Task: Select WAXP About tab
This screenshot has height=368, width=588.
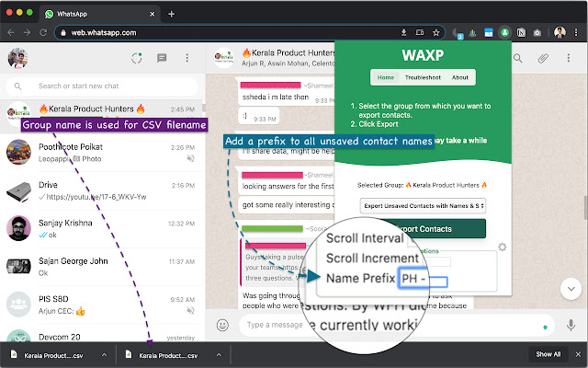Action: pyautogui.click(x=459, y=77)
